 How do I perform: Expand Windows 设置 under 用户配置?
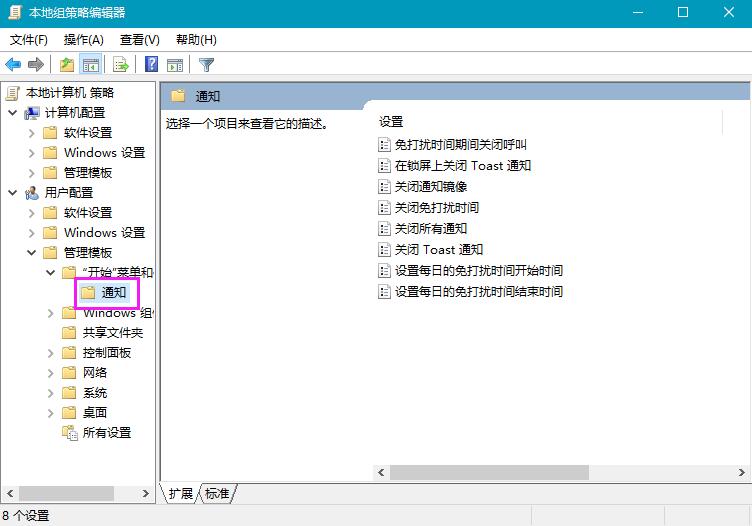(32, 233)
